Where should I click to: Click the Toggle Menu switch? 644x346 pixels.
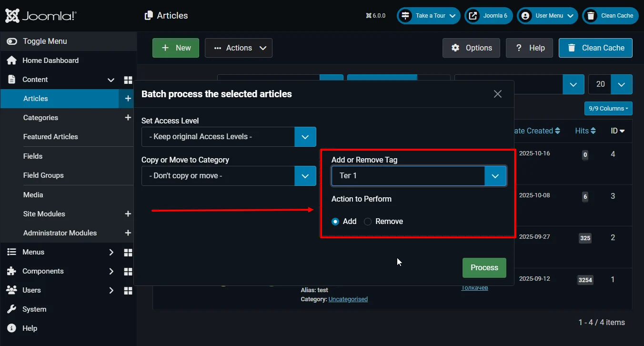click(x=12, y=41)
